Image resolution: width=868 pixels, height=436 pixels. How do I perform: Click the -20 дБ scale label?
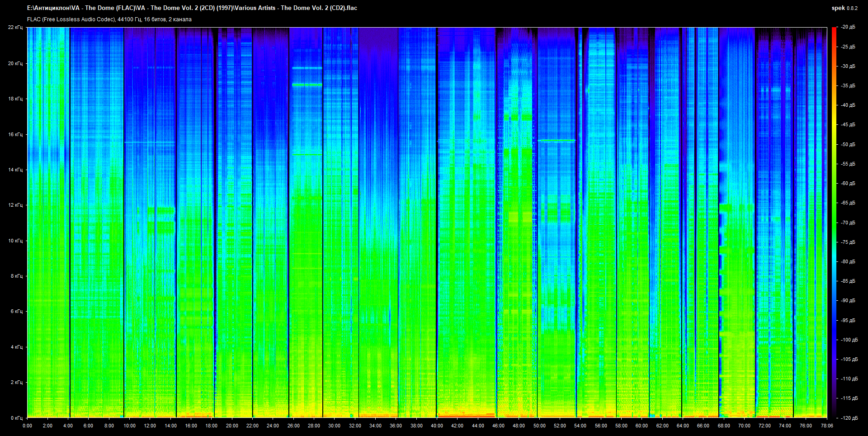(848, 27)
